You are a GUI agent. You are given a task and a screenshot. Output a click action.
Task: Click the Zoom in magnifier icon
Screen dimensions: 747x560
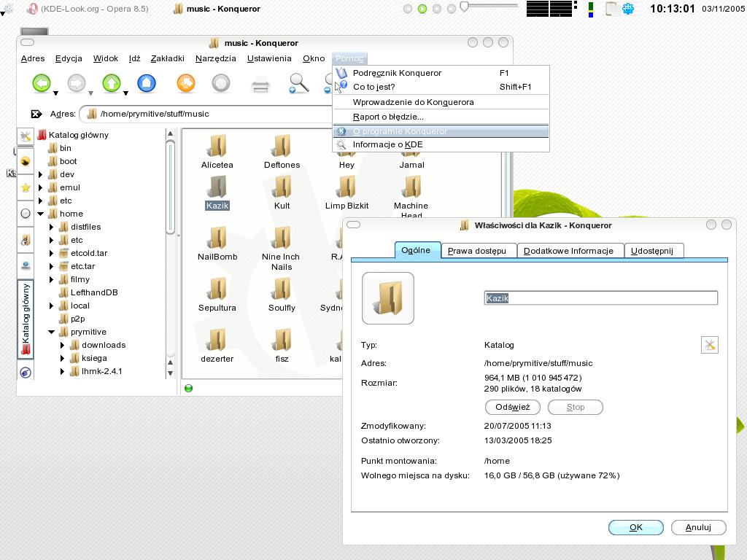pos(298,83)
